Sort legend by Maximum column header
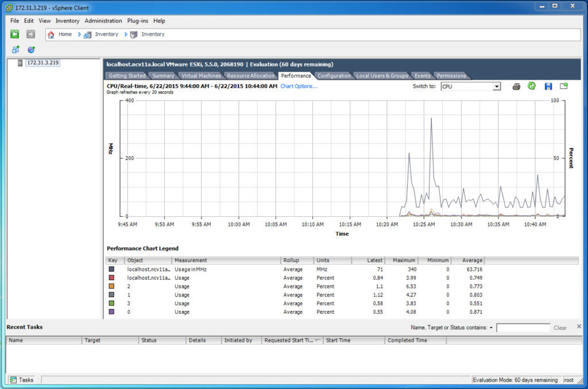This screenshot has height=389, width=588. click(x=400, y=260)
